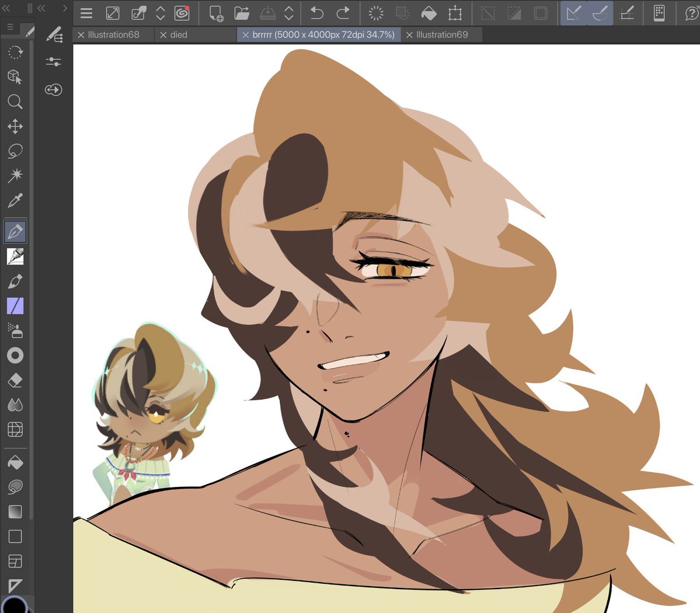Select the rotate view dotted circle tool
The width and height of the screenshot is (700, 613).
pyautogui.click(x=15, y=52)
